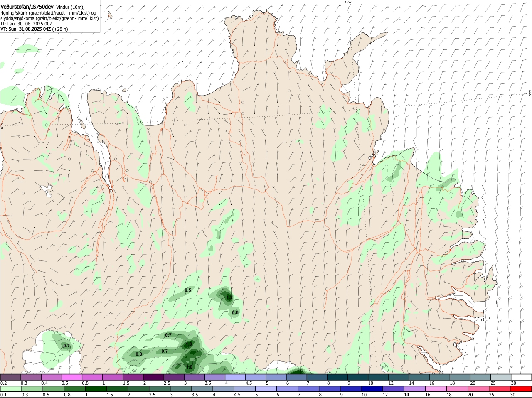The image size is (532, 398).
Task: Click 'Vindur (10m)' in the header box
Action: (70, 7)
